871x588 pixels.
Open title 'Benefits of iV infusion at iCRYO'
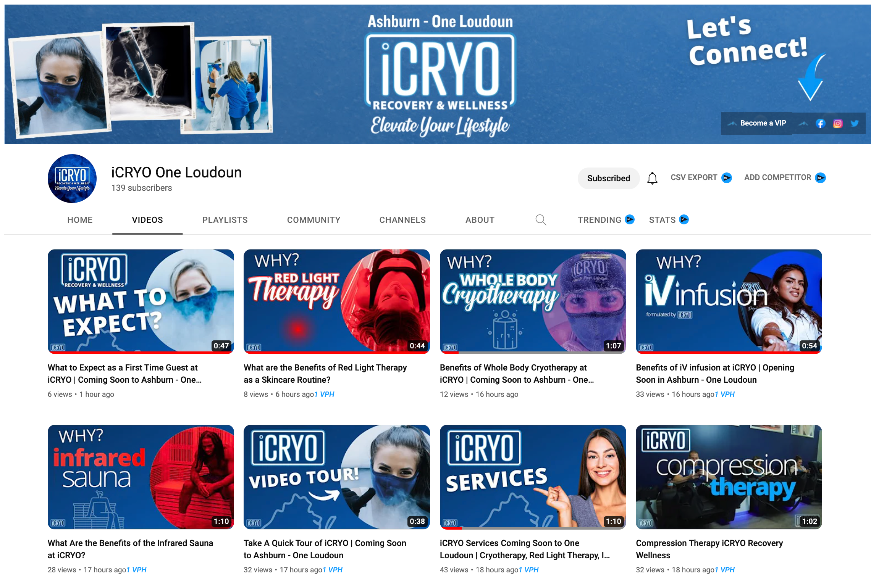click(715, 374)
